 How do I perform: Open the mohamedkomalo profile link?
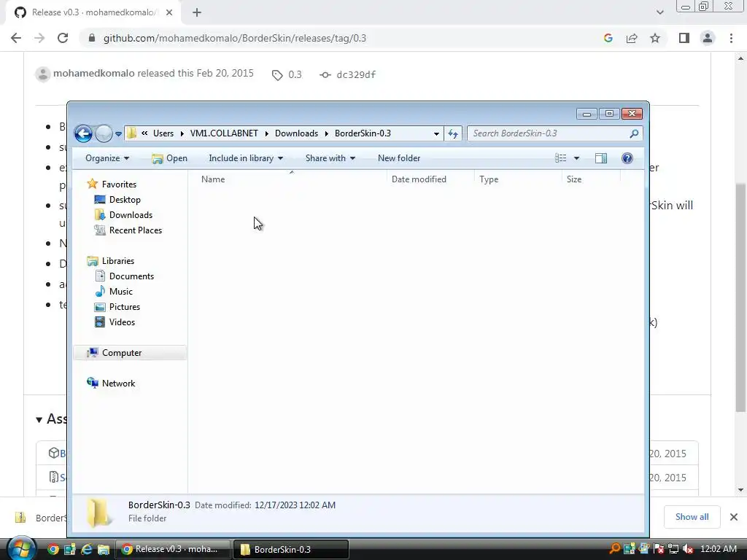[x=94, y=74]
